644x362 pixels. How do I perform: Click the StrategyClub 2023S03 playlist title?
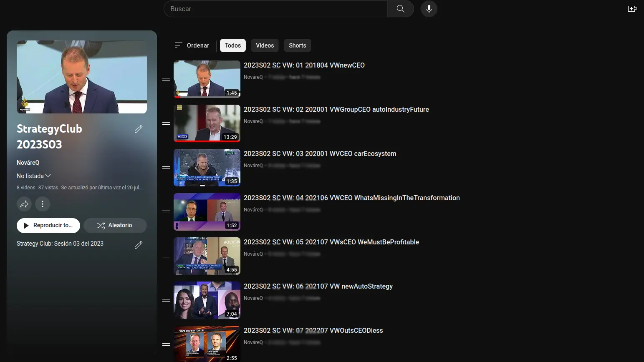[49, 137]
